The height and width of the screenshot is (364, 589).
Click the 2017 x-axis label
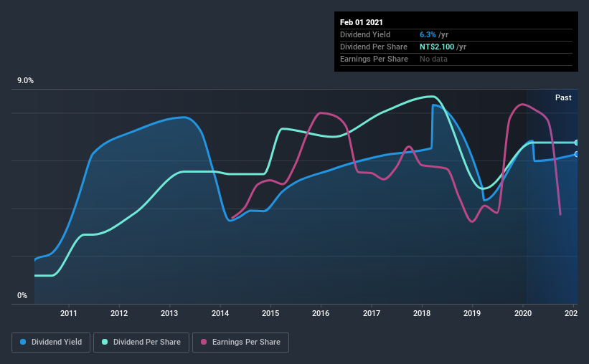372,313
